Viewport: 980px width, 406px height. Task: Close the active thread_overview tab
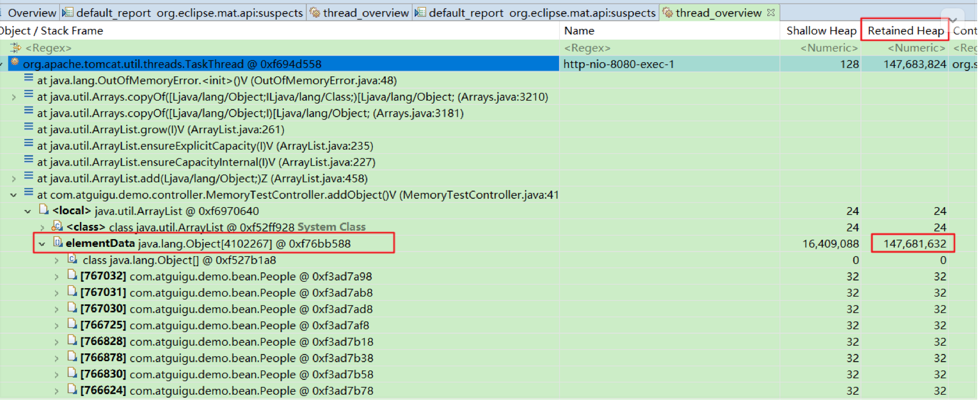point(771,12)
